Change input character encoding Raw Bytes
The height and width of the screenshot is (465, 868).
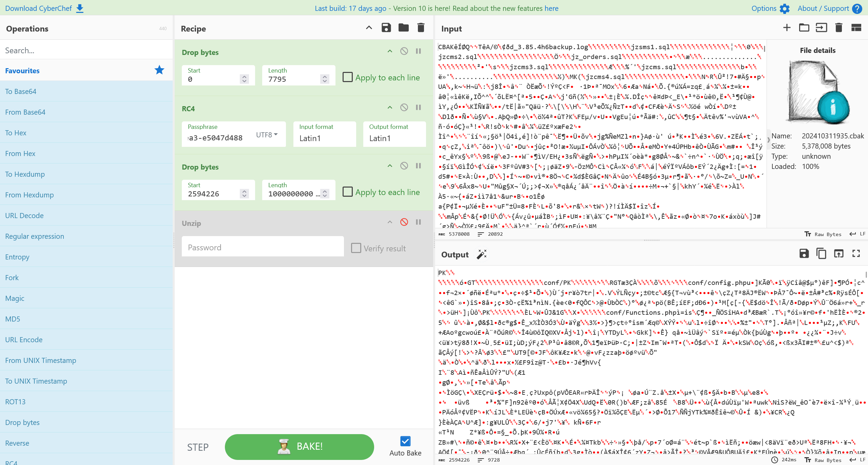823,234
